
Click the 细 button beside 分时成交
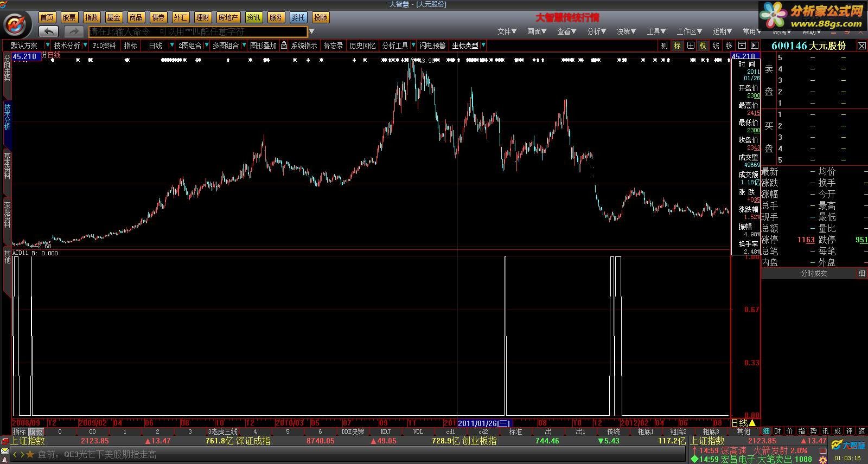(861, 274)
